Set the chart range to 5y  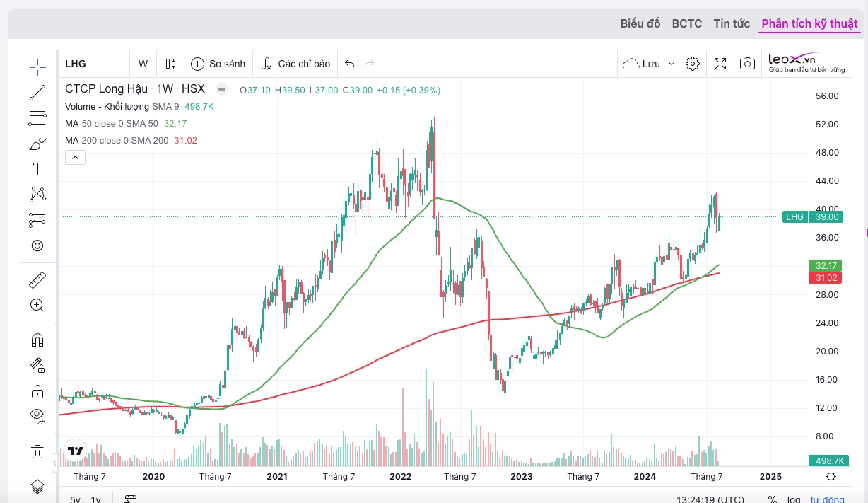click(75, 499)
